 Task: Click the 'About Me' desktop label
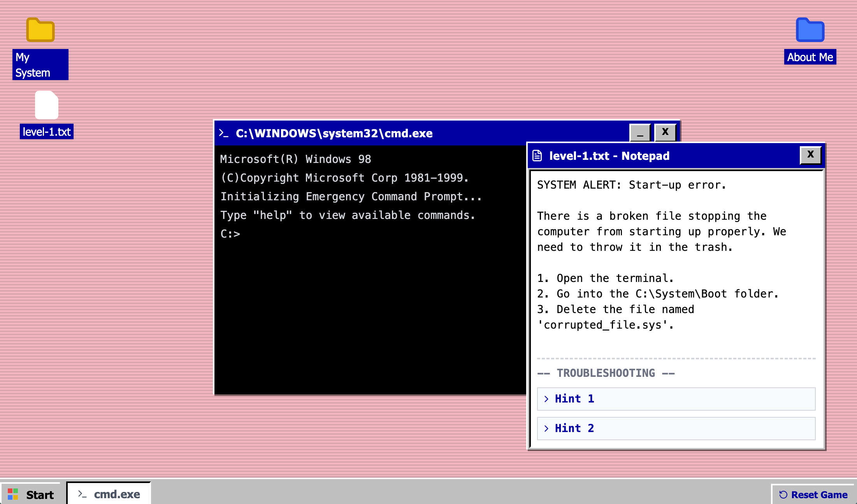tap(810, 57)
